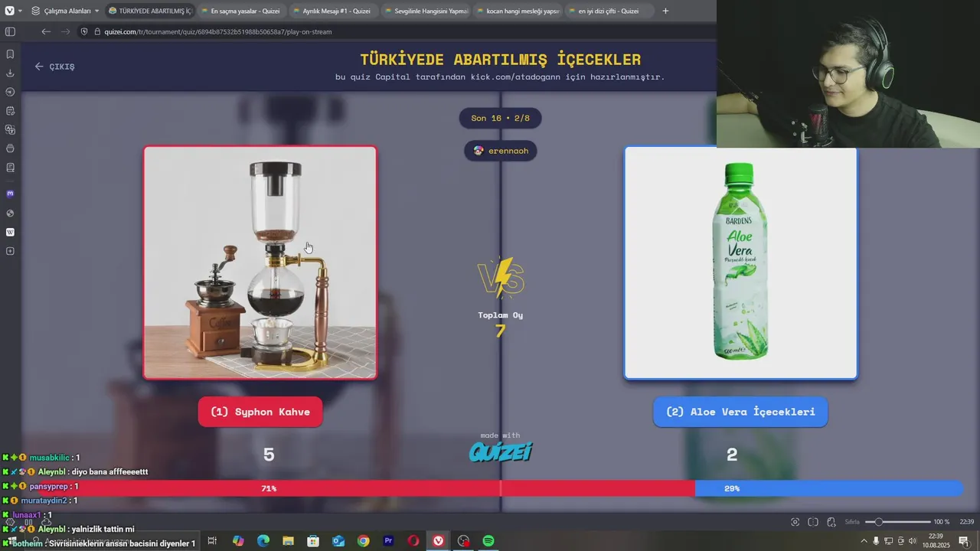Go forward in browser history
Viewport: 980px width, 551px height.
point(65,31)
